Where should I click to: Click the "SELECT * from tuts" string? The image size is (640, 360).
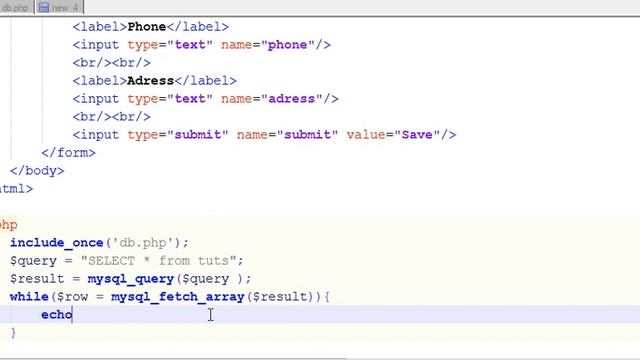[158, 261]
